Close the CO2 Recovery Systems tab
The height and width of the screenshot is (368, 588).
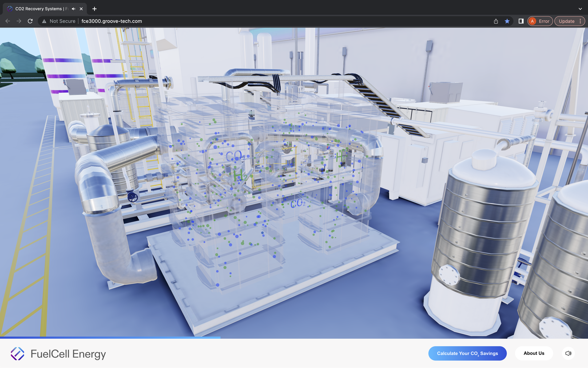tap(81, 9)
